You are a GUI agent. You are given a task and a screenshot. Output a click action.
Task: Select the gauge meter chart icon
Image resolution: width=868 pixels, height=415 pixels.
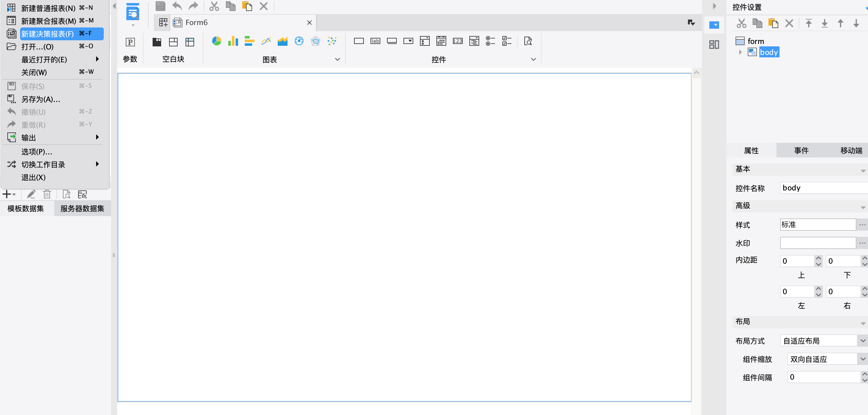click(x=299, y=41)
